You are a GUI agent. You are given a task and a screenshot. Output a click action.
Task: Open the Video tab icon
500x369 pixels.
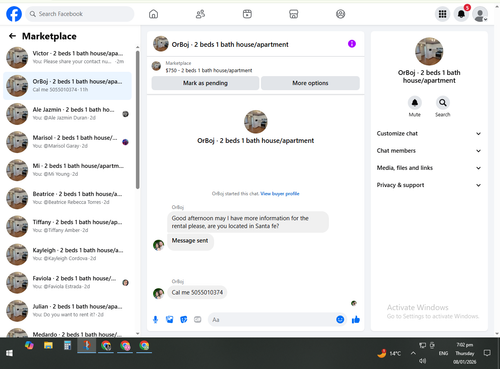click(x=247, y=14)
